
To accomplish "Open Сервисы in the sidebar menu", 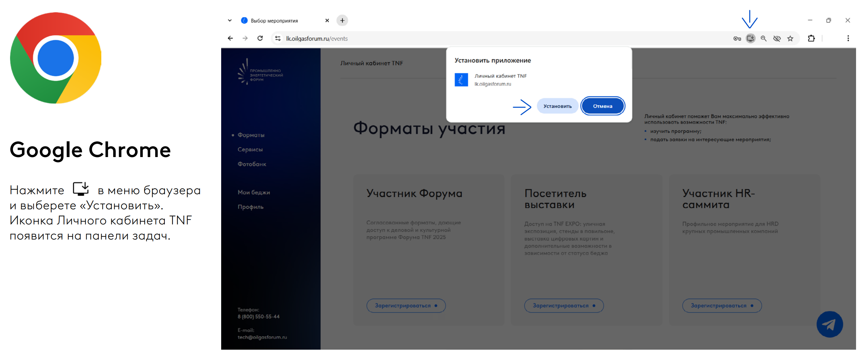I will pyautogui.click(x=250, y=149).
